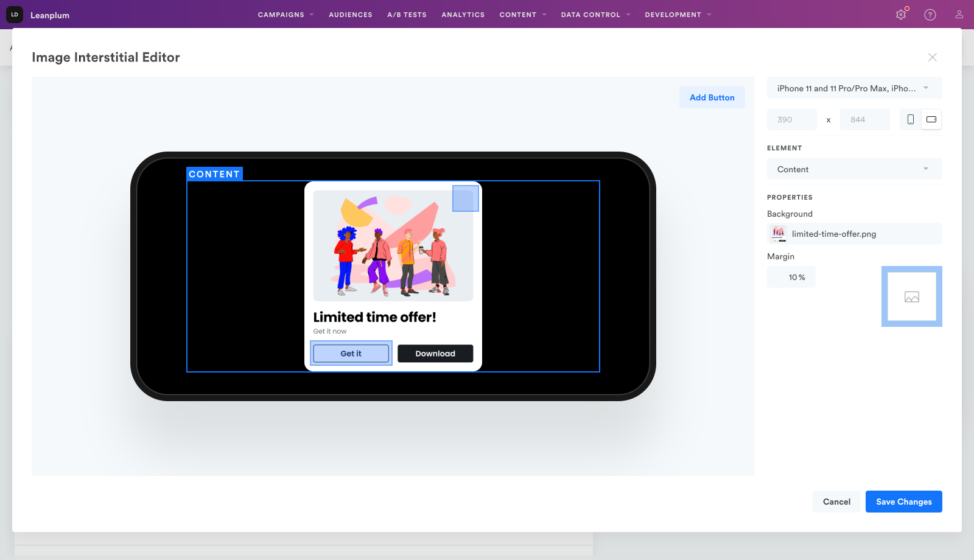Go to the Audiences tab
Image resolution: width=974 pixels, height=560 pixels.
pos(351,15)
